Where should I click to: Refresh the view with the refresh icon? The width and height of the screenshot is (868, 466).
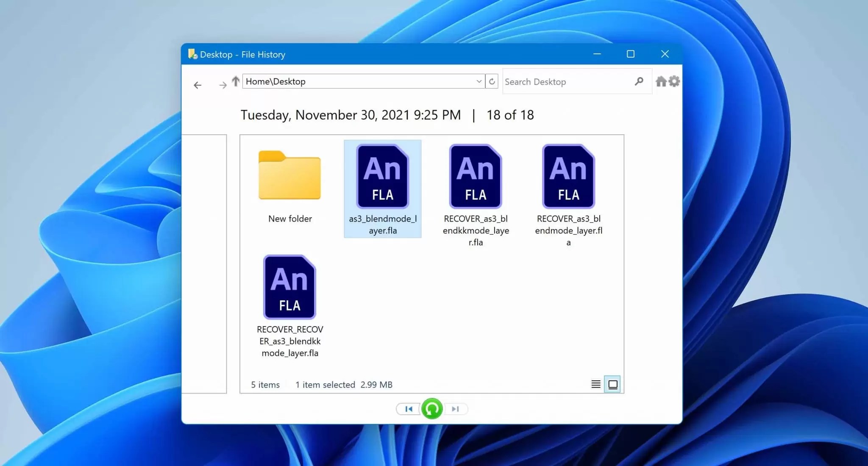492,81
